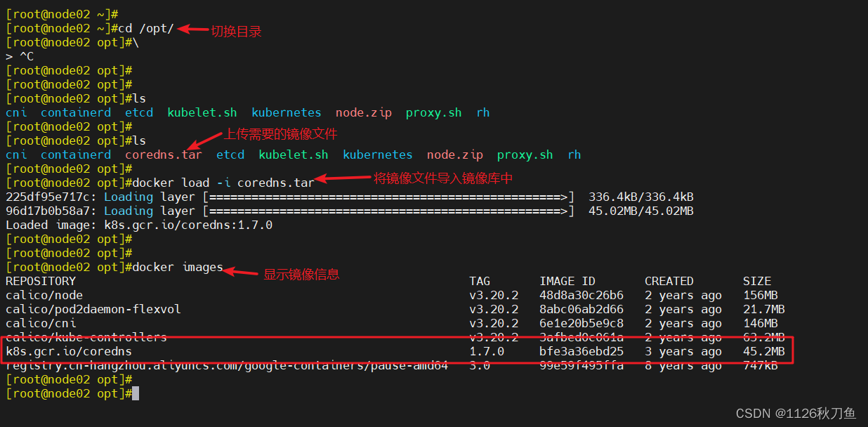Click the IMAGE ID column header
This screenshot has height=427, width=868.
click(567, 281)
